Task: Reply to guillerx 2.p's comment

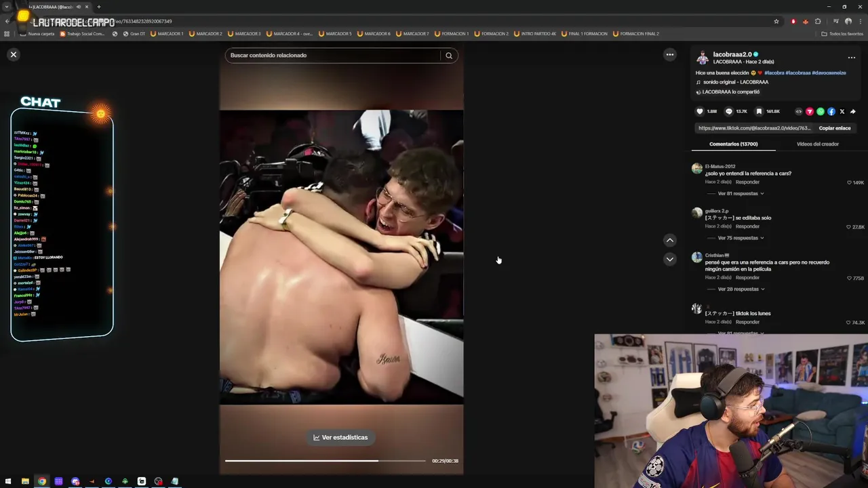Action: click(748, 226)
